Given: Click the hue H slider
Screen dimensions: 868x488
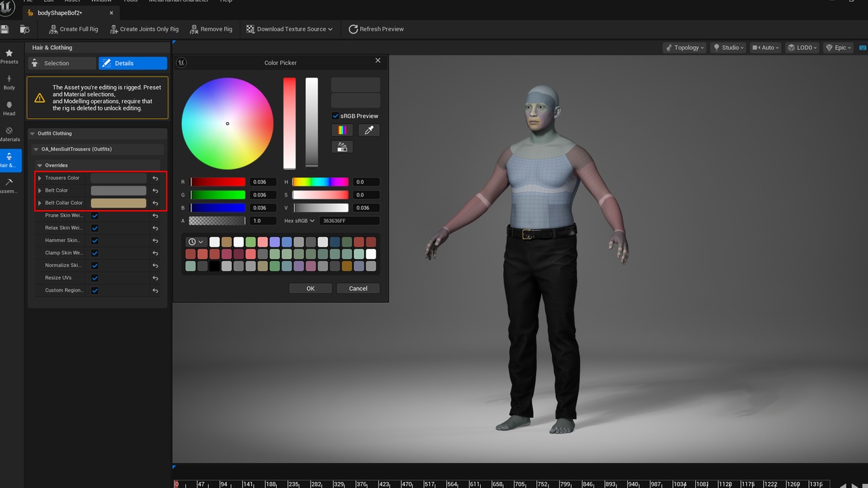Looking at the screenshot, I should tap(320, 182).
